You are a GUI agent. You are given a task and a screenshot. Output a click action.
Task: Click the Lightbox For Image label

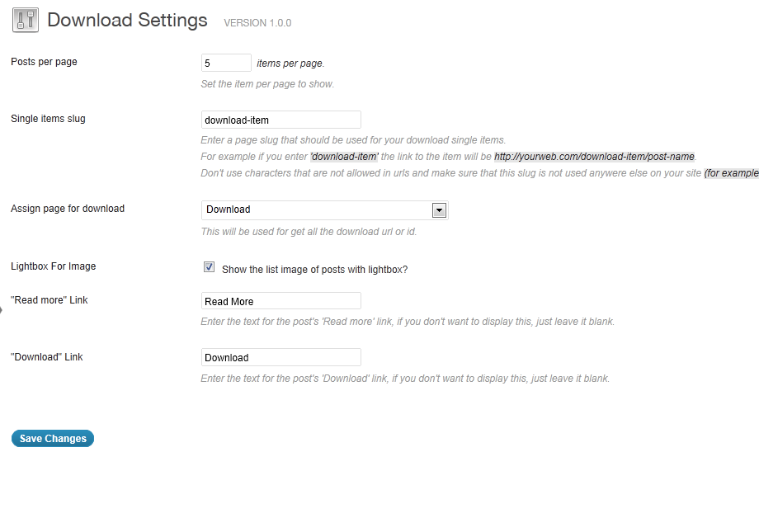[54, 266]
